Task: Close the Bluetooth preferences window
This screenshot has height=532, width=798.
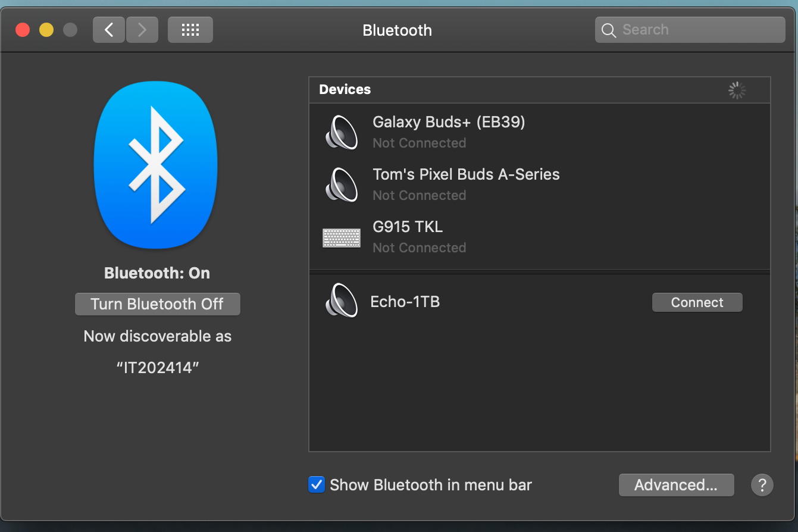Action: tap(23, 30)
